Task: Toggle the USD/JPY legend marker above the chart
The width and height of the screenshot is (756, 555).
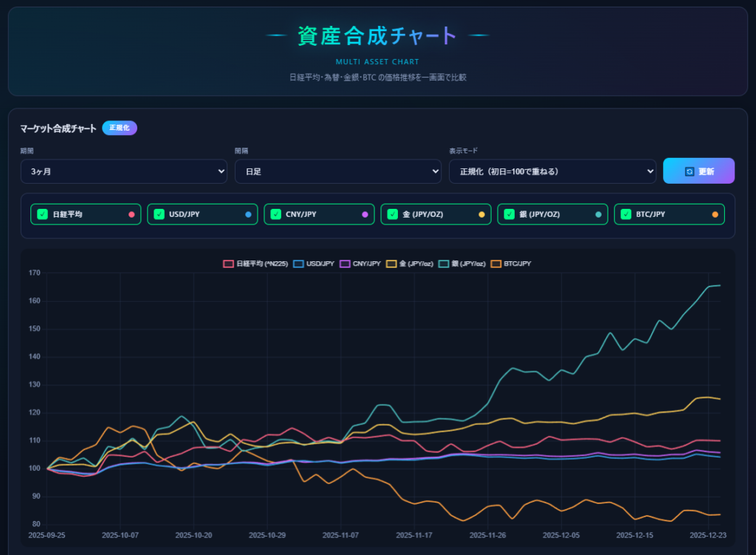Action: [x=298, y=263]
